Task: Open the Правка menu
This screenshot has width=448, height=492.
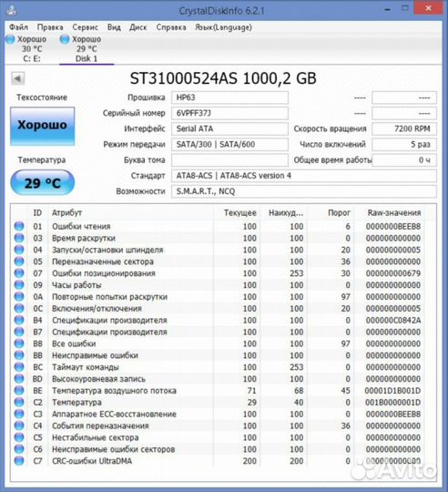Action: pos(50,27)
